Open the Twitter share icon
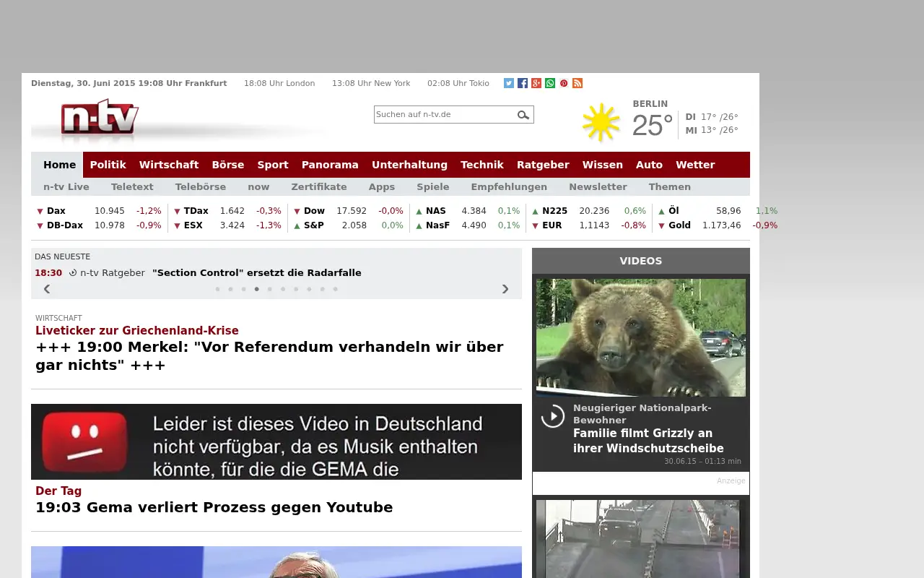 pos(509,83)
